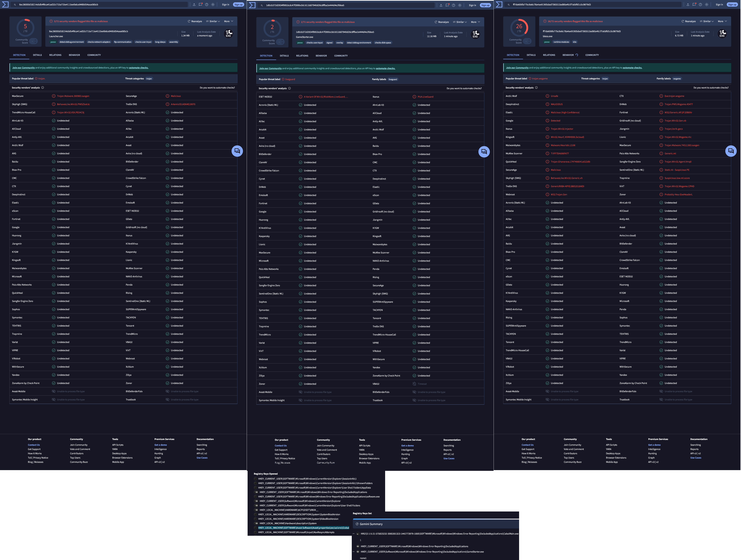The height and width of the screenshot is (560, 741).
Task: Open More dropdown in Launcher.exe report
Action: click(229, 21)
